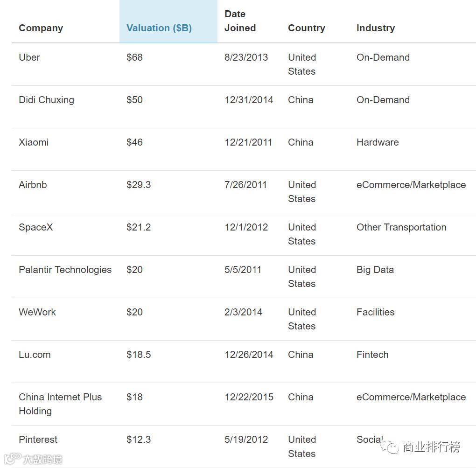Sort by the Company column header

click(x=41, y=28)
